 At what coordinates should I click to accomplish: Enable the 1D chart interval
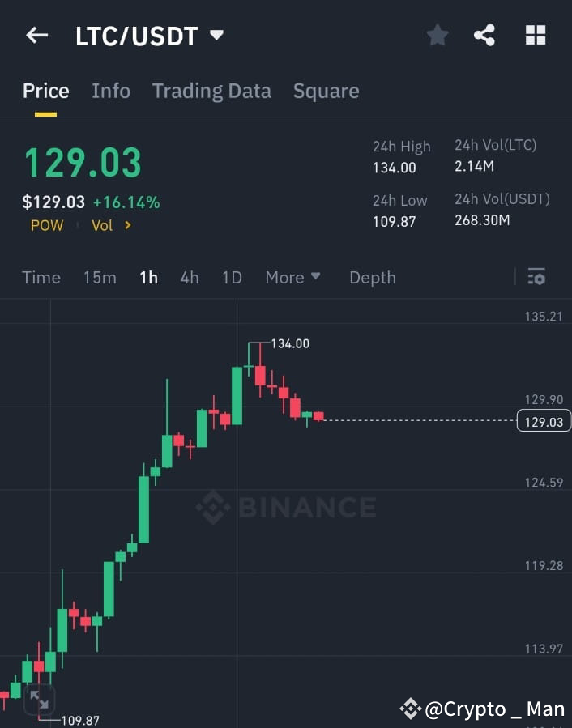[x=232, y=277]
